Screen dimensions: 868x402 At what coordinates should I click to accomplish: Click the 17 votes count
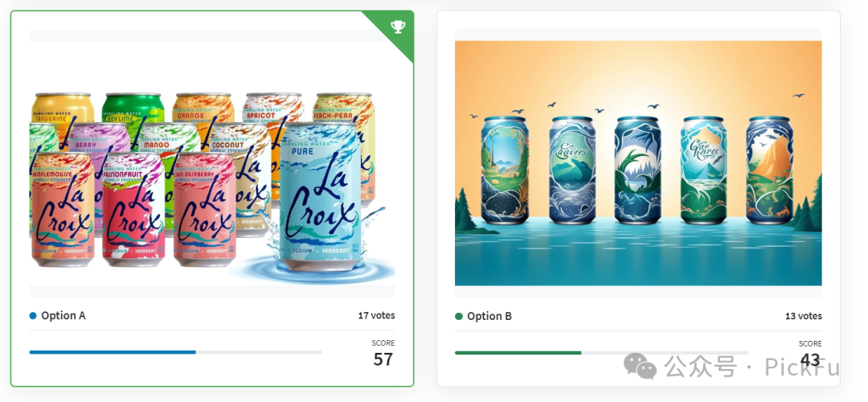pyautogui.click(x=376, y=316)
